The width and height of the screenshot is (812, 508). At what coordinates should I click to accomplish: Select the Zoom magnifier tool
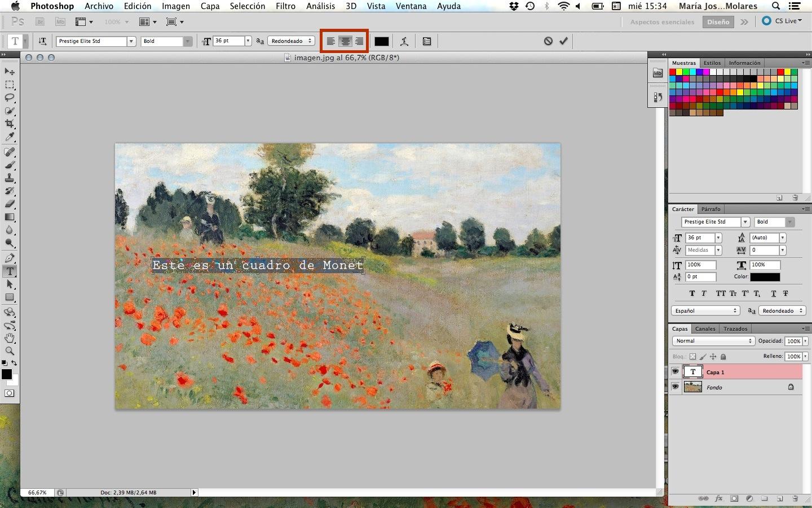point(10,351)
